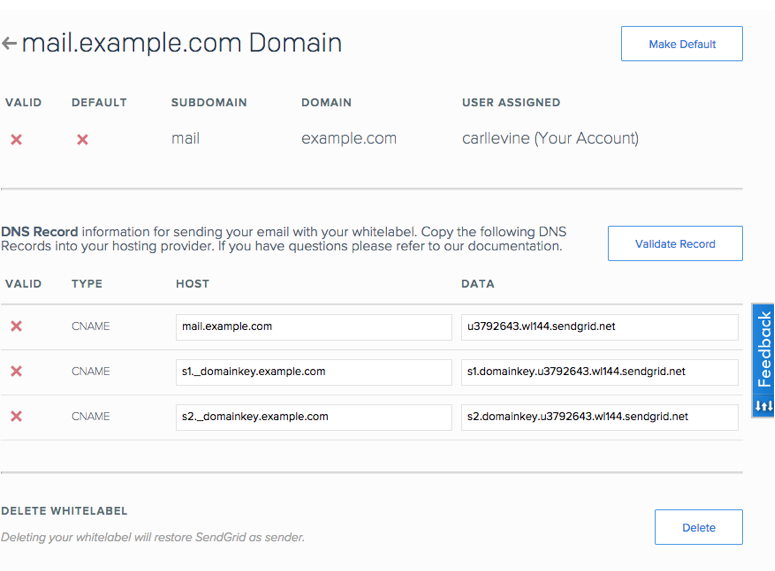The height and width of the screenshot is (571, 775).
Task: Click the invalid X icon for s1._domainkey record
Action: [16, 371]
